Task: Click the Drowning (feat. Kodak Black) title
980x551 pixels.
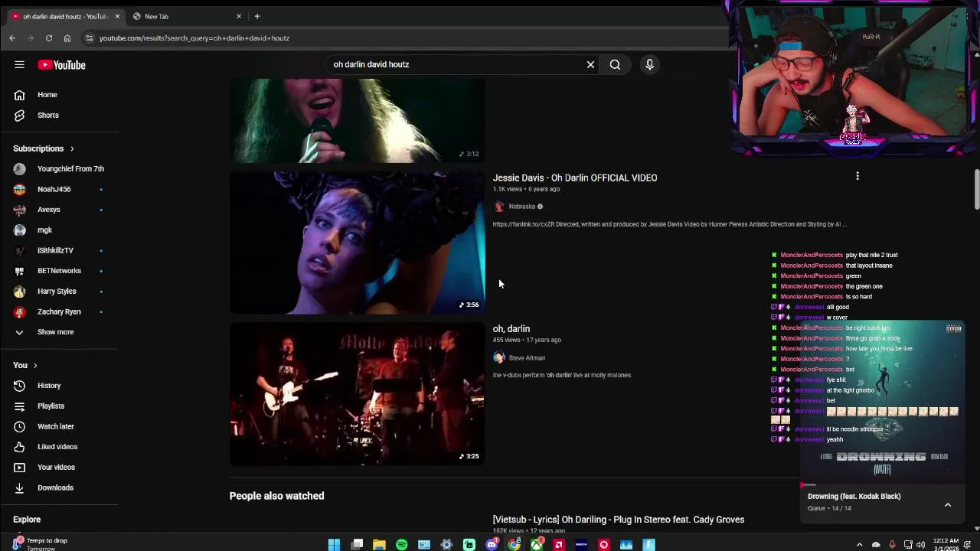Action: [854, 497]
